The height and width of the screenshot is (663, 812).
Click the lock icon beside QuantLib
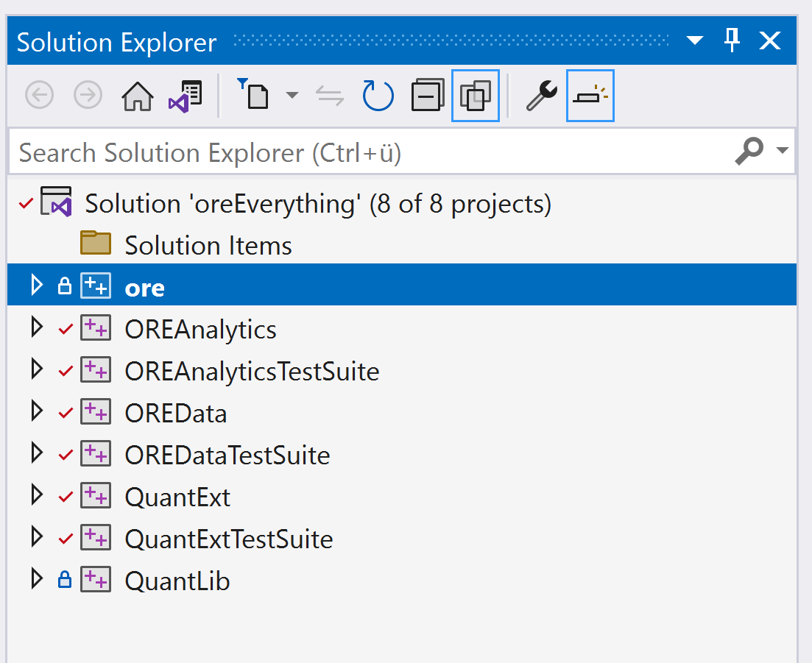pyautogui.click(x=64, y=581)
